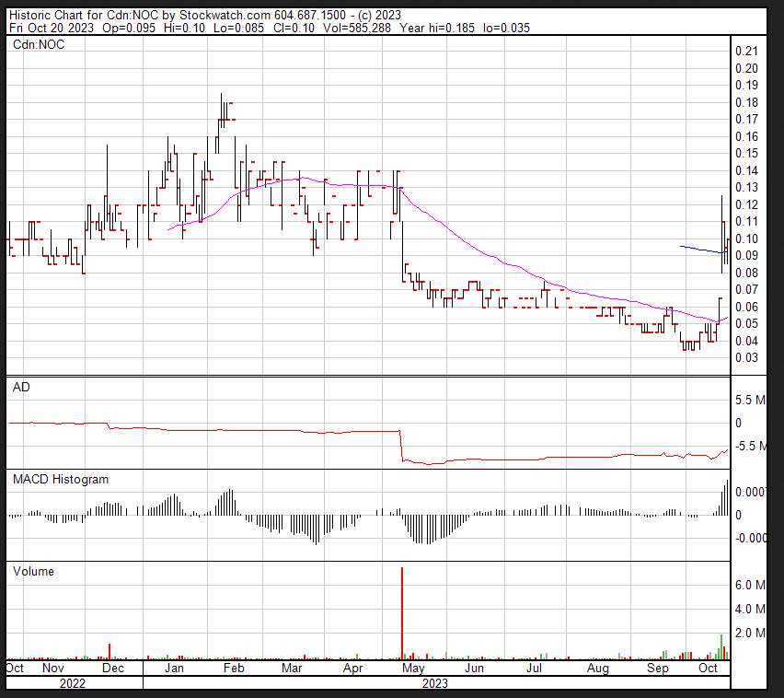
Task: Click the 6.0 M volume axis label
Action: (x=751, y=585)
